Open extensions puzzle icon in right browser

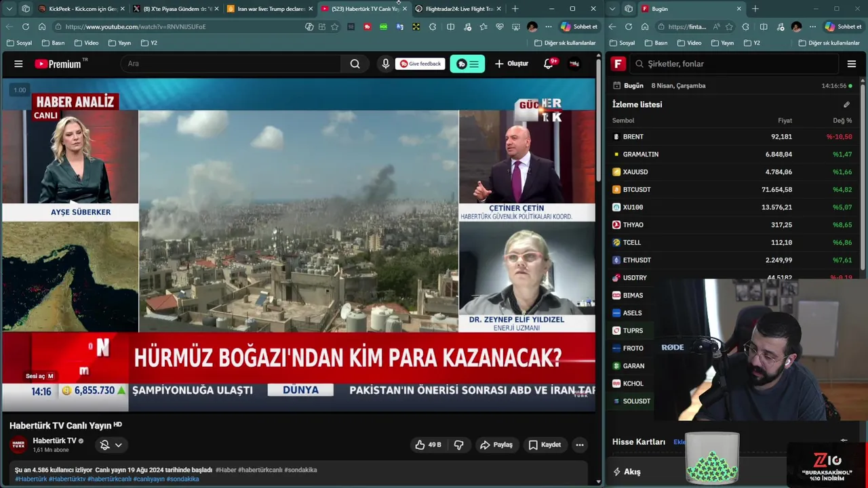[x=746, y=26]
